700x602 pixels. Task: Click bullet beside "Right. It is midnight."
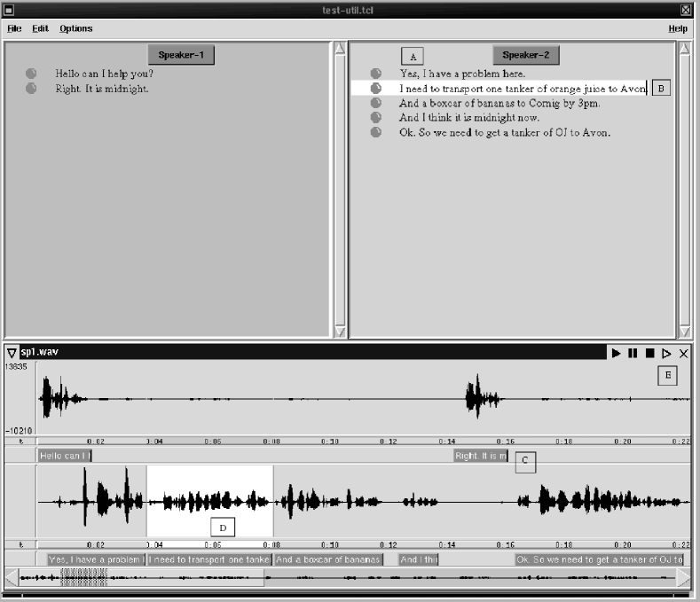[x=31, y=89]
